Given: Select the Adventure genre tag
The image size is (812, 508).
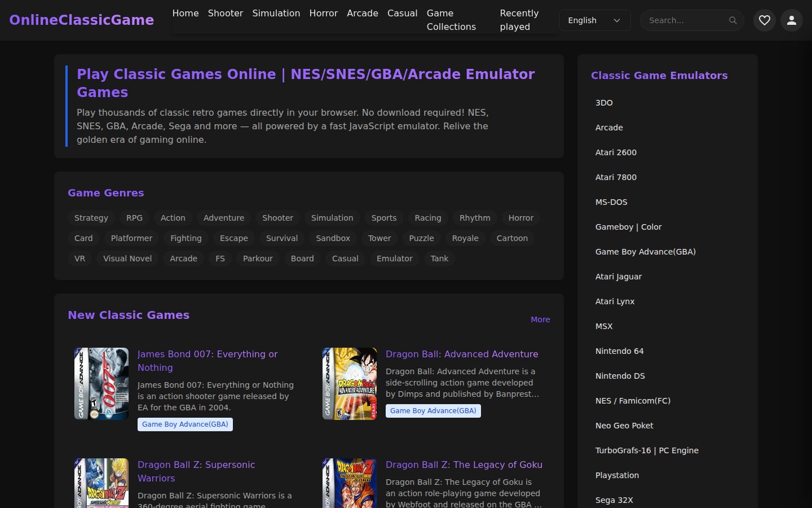Looking at the screenshot, I should tap(224, 218).
